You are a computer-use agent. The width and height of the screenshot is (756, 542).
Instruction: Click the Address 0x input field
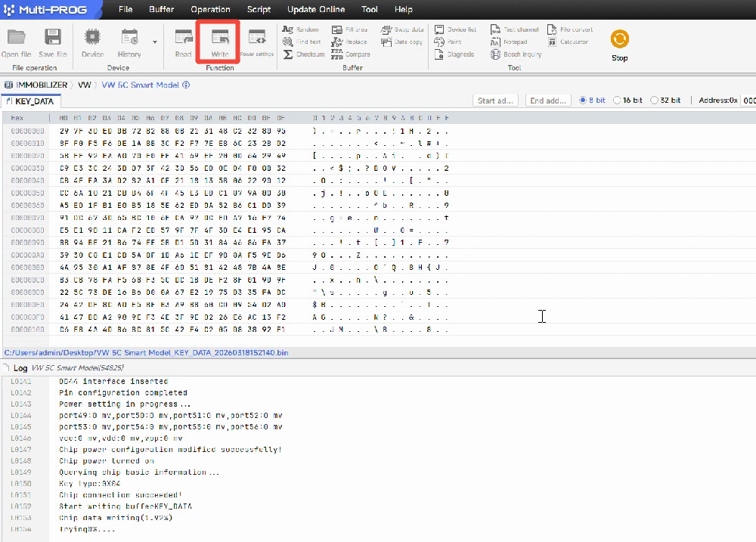coord(748,101)
